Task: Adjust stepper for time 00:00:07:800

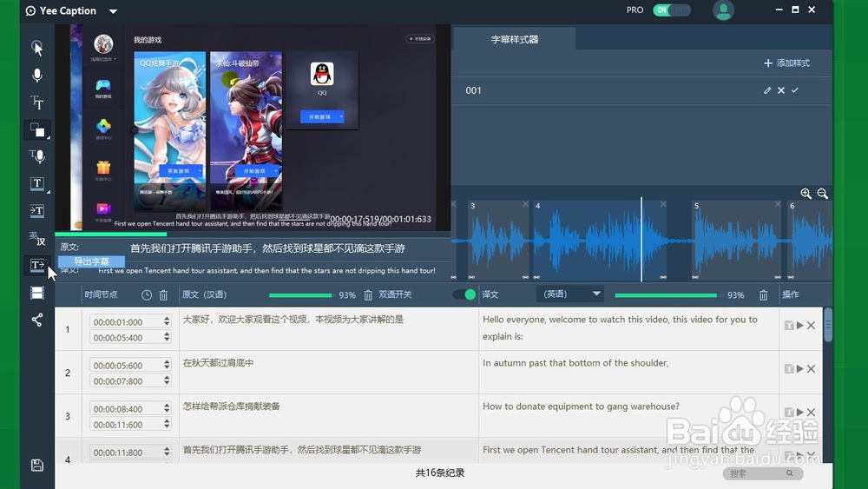Action: click(x=167, y=380)
